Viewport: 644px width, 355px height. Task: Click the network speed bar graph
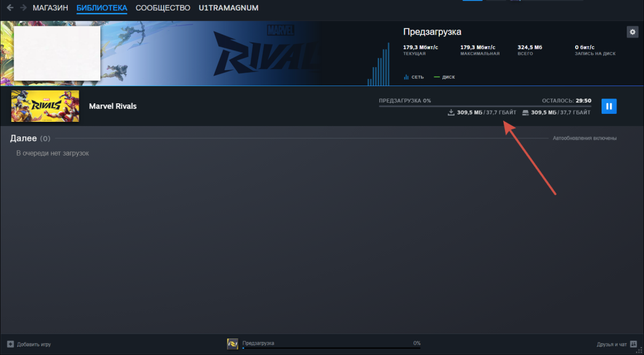378,63
